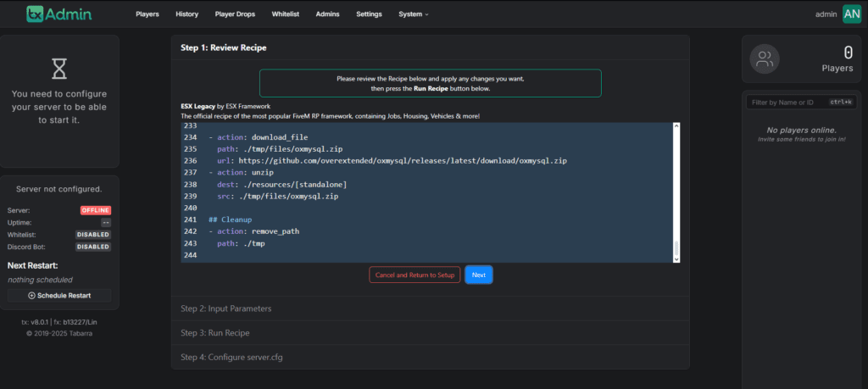Click the Discord Bot DISABLED badge
The image size is (868, 389).
[x=93, y=247]
